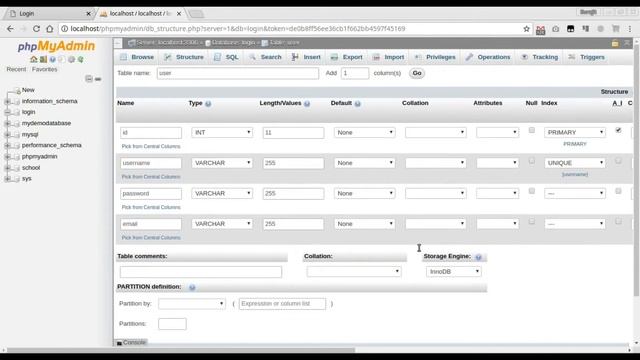This screenshot has width=640, height=360.
Task: Open Default dropdown for password row
Action: tap(364, 193)
